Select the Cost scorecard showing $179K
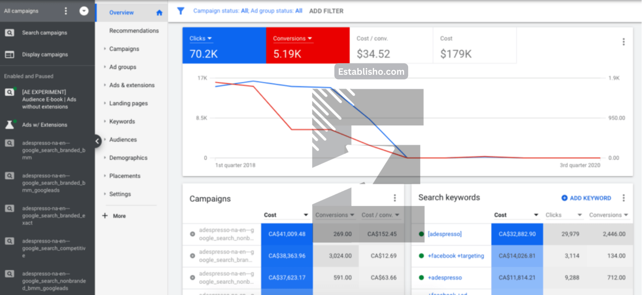 click(474, 46)
